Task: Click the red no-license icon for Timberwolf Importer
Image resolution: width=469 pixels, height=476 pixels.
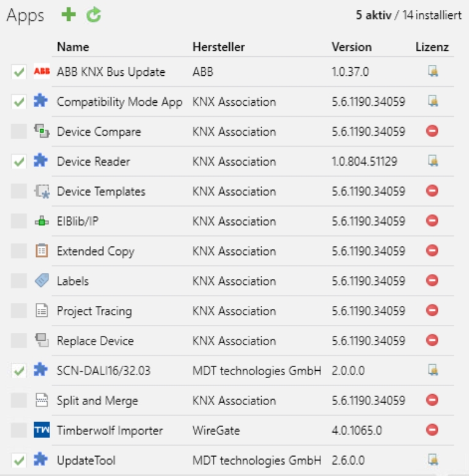Action: pos(432,430)
